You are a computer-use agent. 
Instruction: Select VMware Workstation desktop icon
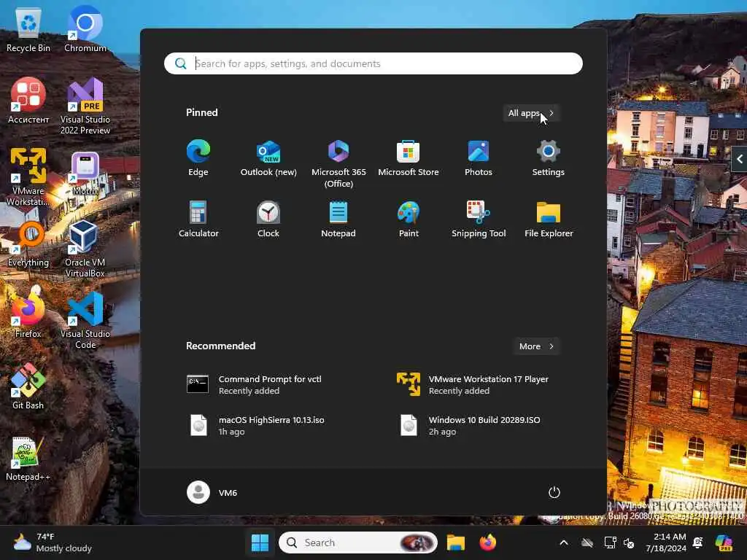[x=28, y=177]
